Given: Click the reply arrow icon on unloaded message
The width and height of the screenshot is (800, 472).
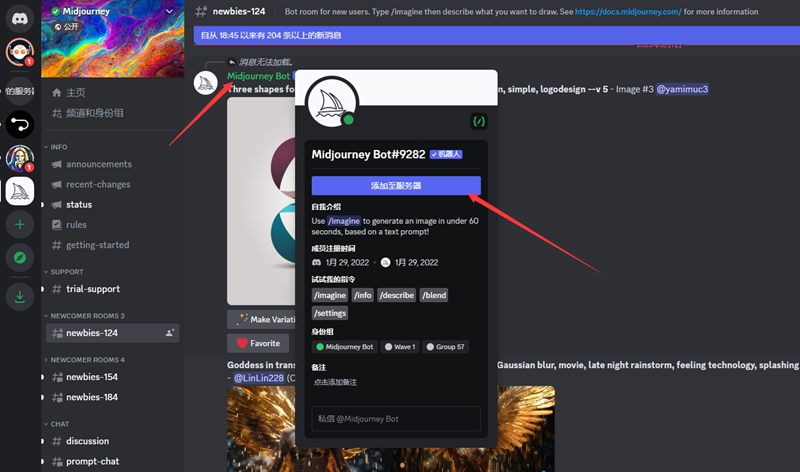Looking at the screenshot, I should [x=232, y=62].
